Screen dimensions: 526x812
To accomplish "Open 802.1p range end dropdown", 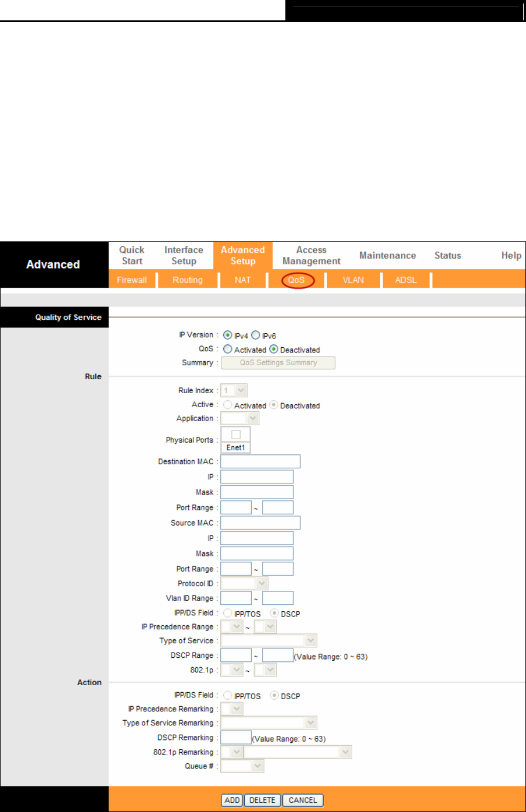I will (266, 670).
